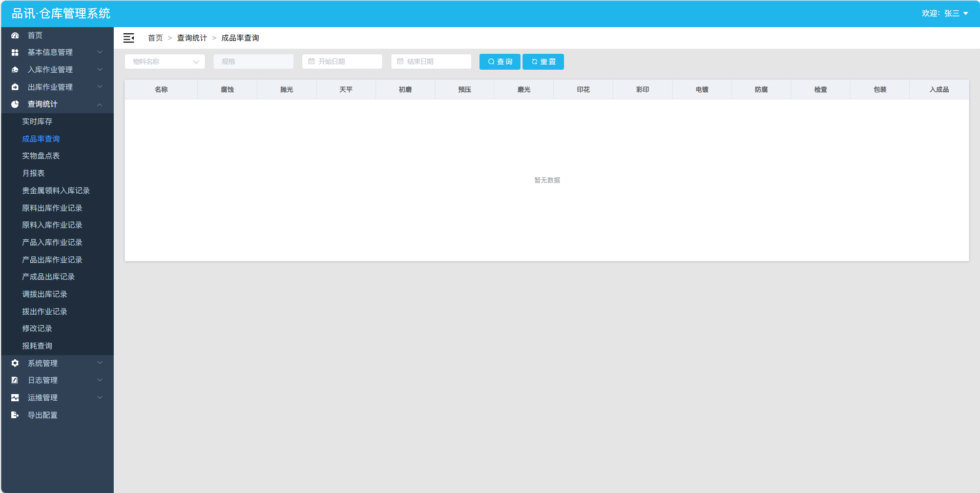Open 原料出库作业记录 submenu item
This screenshot has width=980, height=493.
click(57, 208)
